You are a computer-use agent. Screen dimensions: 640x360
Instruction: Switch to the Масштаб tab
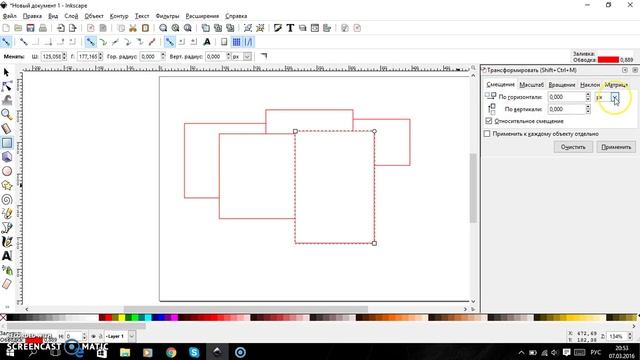pos(531,84)
